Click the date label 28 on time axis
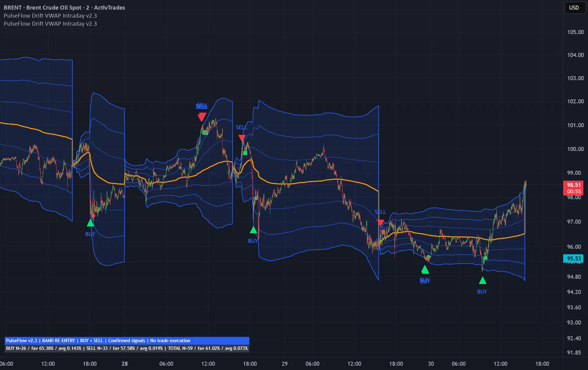This screenshot has width=588, height=370. [125, 364]
